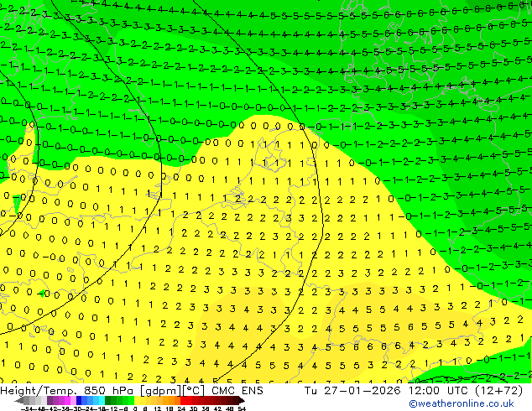Click the '54' label at the scale's right end

242,409
